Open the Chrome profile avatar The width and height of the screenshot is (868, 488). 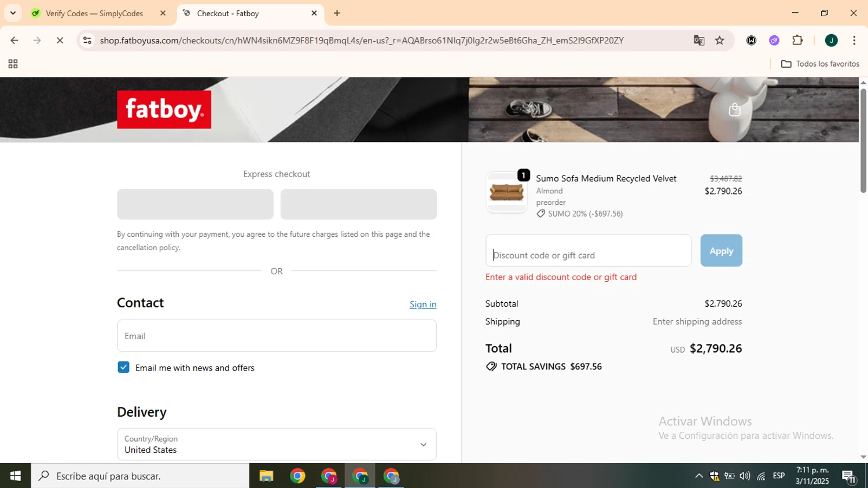(x=832, y=41)
